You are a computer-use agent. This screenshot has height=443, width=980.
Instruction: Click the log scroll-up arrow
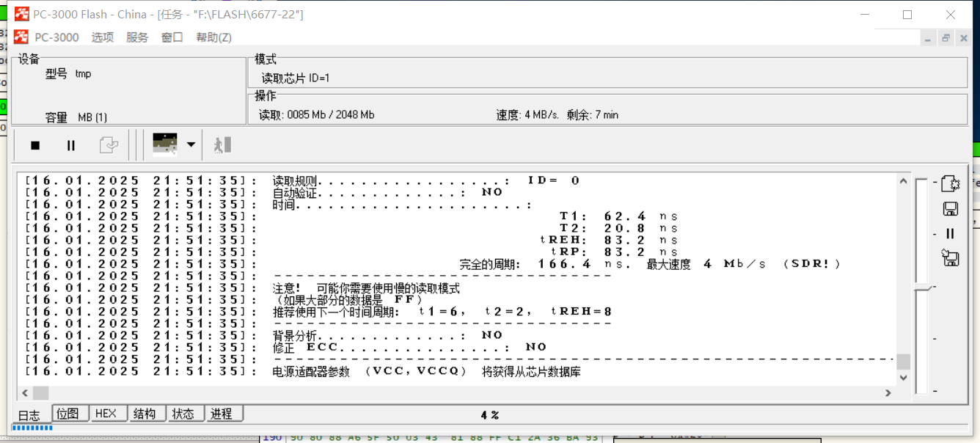click(x=903, y=181)
